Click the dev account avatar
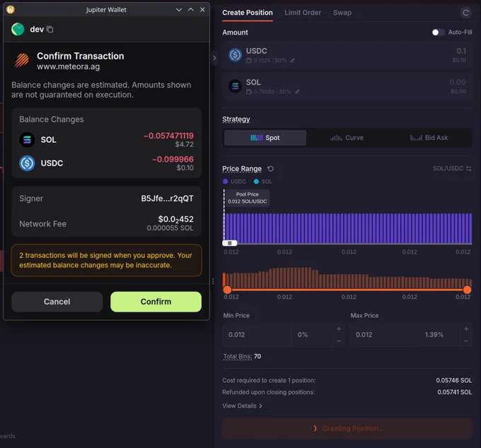The width and height of the screenshot is (481, 448). point(18,30)
